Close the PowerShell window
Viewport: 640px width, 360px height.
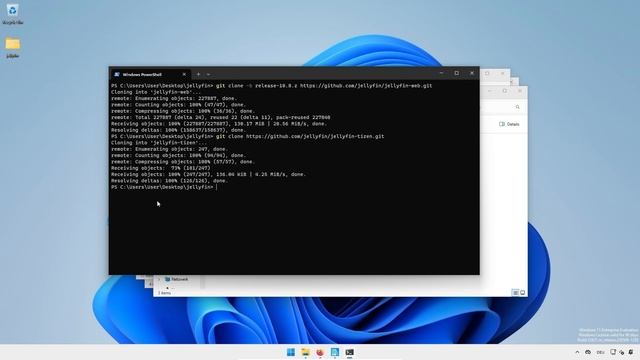[x=472, y=73]
